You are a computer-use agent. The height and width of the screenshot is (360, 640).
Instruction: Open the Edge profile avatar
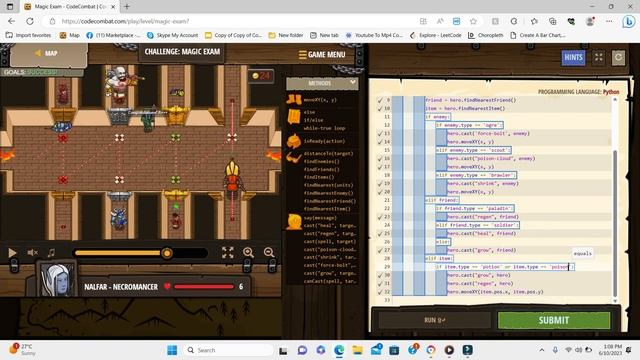590,21
